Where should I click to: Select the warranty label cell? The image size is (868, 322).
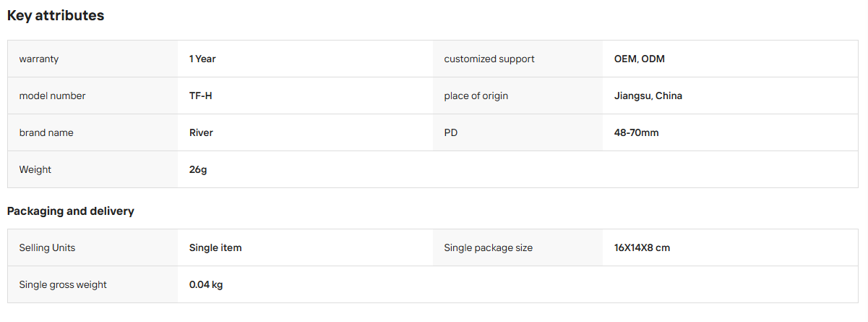coord(93,59)
